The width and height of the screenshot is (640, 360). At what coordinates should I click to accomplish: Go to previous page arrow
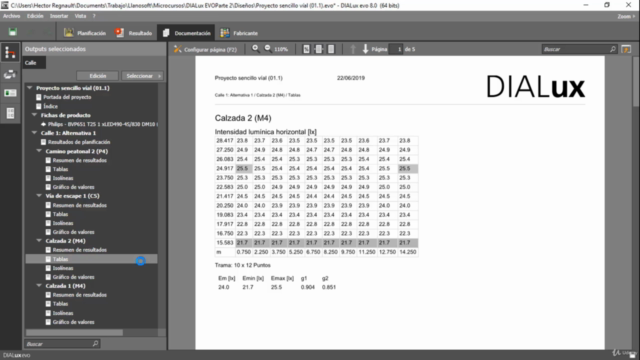pos(353,49)
